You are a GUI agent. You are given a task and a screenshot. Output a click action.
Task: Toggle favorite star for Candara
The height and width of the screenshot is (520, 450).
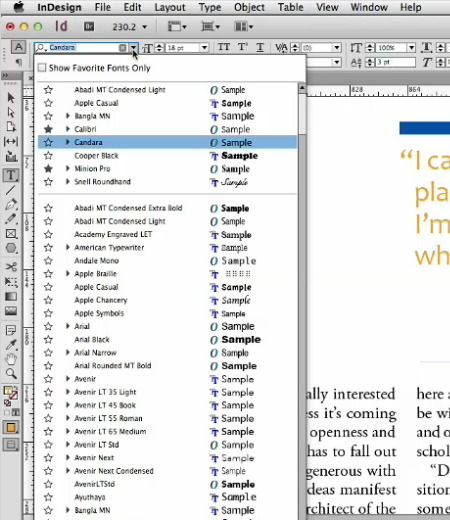click(48, 142)
